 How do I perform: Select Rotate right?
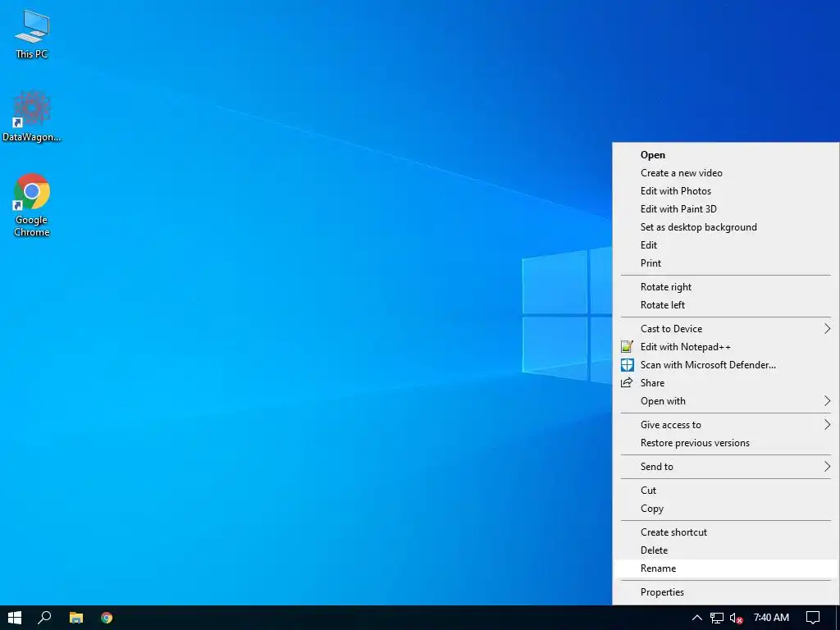725,287
